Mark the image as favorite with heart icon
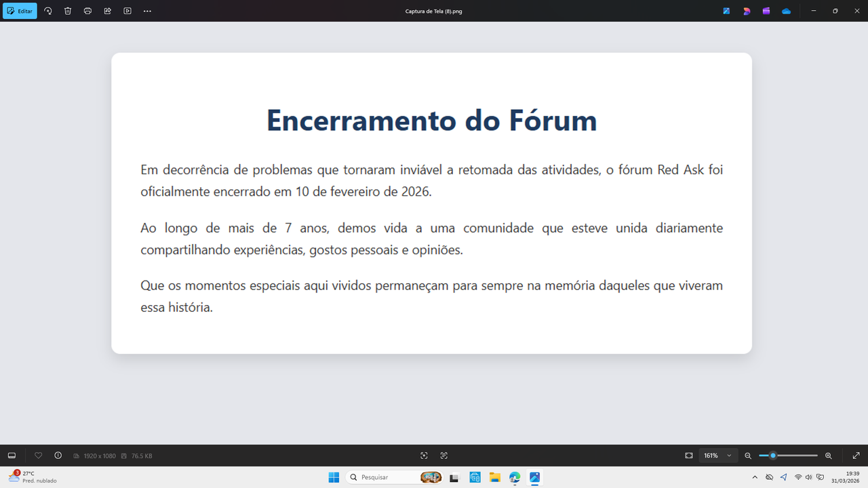 [38, 455]
